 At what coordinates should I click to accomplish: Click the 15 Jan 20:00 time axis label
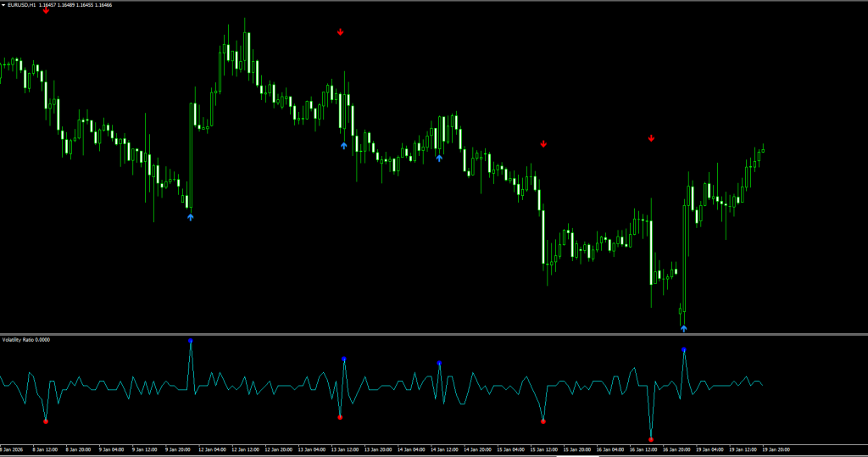click(578, 450)
